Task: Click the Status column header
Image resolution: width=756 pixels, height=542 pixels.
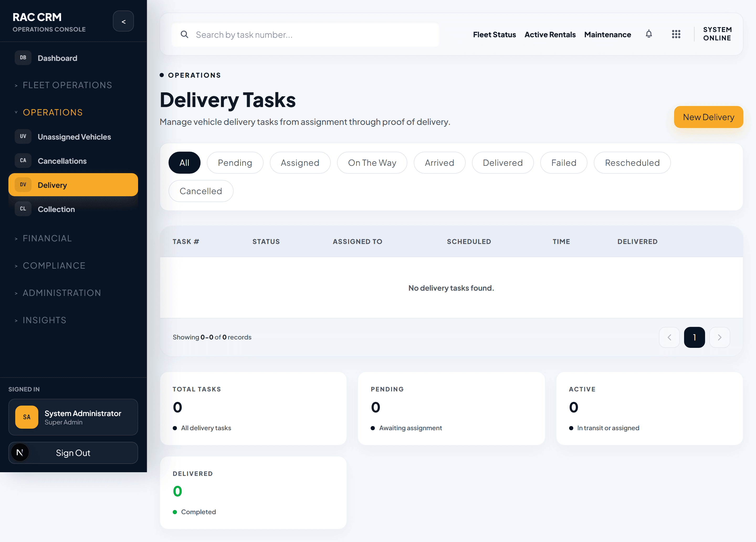Action: point(266,242)
